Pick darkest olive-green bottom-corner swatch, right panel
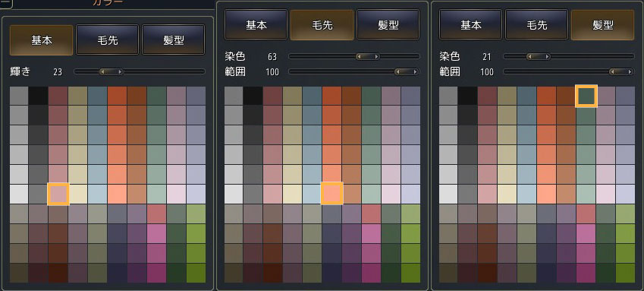 click(x=626, y=273)
